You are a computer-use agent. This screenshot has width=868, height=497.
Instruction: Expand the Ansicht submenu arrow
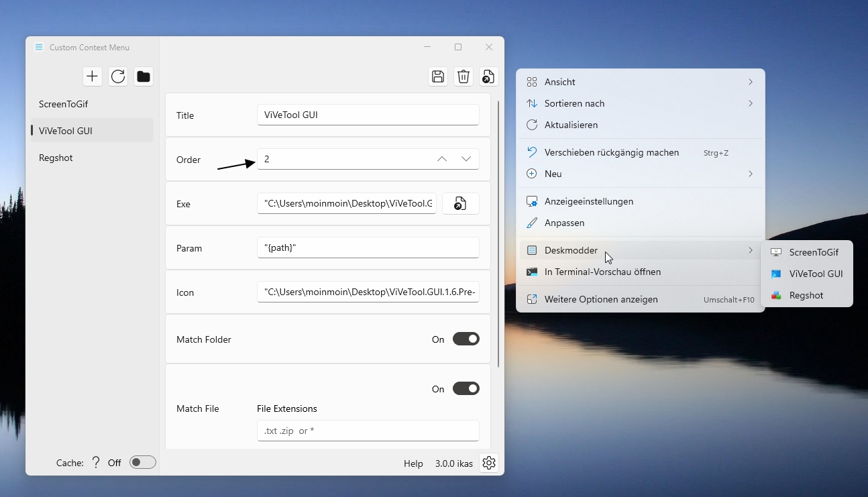click(751, 82)
